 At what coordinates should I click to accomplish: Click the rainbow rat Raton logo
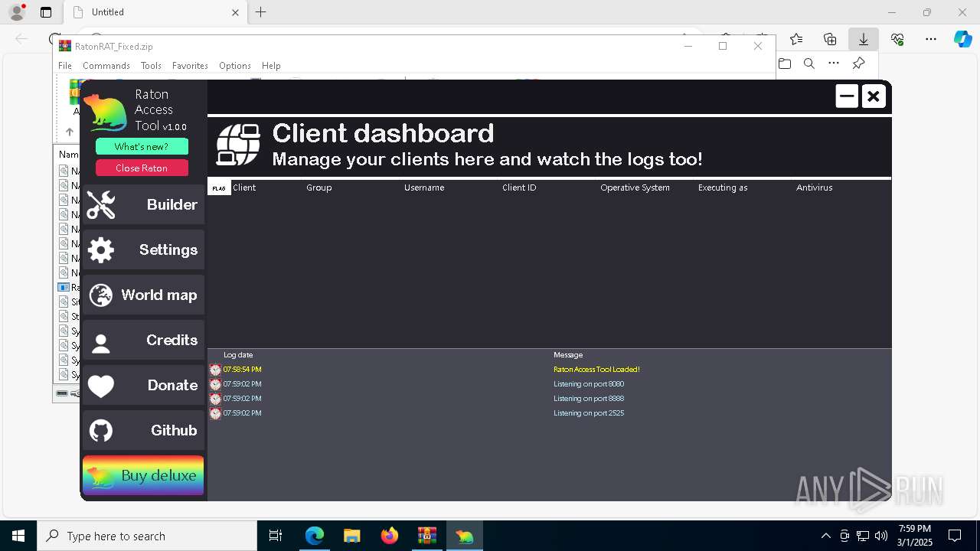[106, 112]
